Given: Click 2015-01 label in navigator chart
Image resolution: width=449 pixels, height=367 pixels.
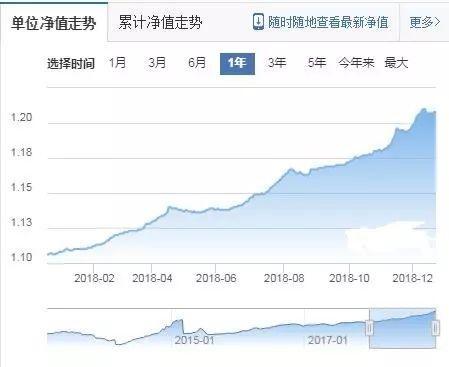Looking at the screenshot, I should tap(194, 340).
